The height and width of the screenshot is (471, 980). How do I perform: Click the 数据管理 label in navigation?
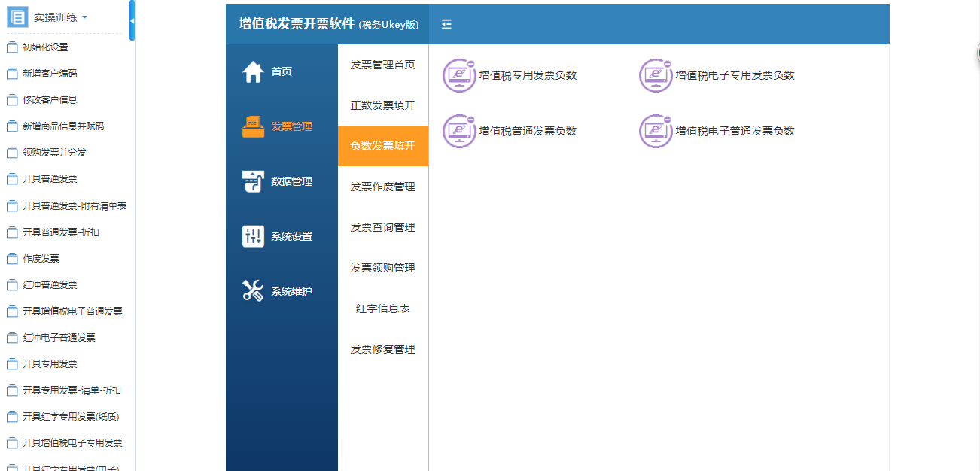tap(292, 181)
